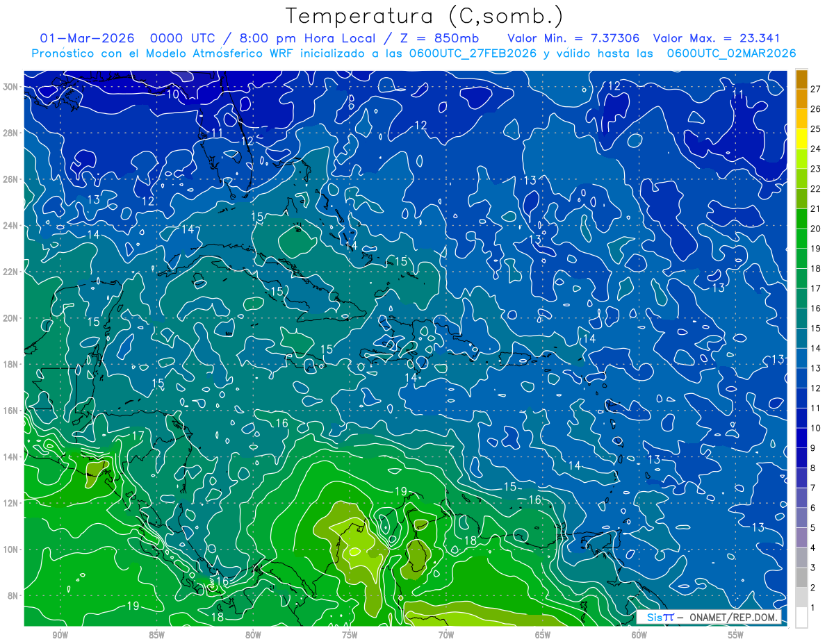Click the SisTT ONAMET/REP.DOM. logo box

[x=708, y=617]
